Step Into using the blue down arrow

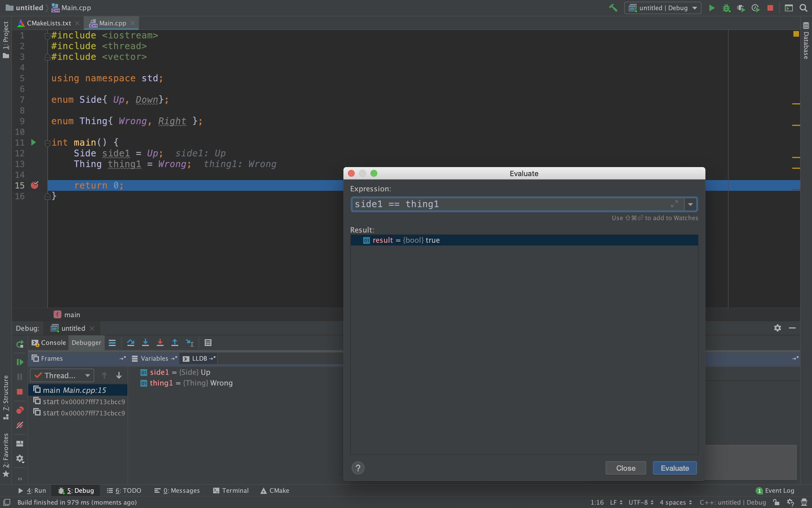(x=145, y=343)
